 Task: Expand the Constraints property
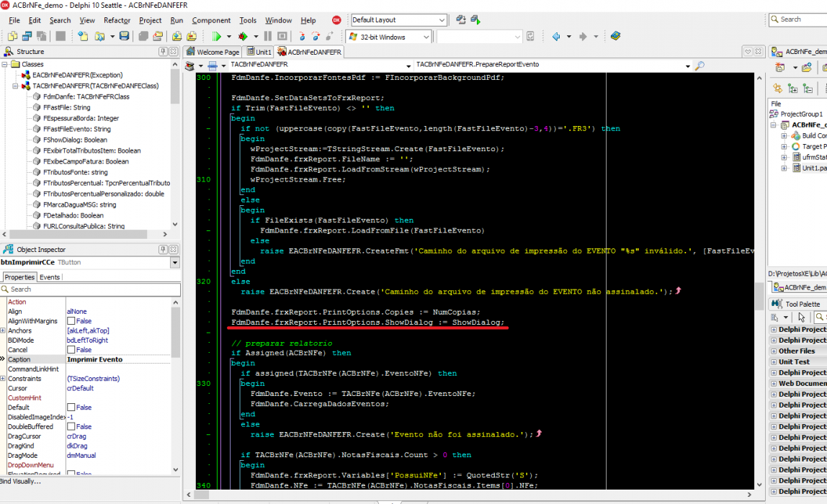[x=3, y=379]
